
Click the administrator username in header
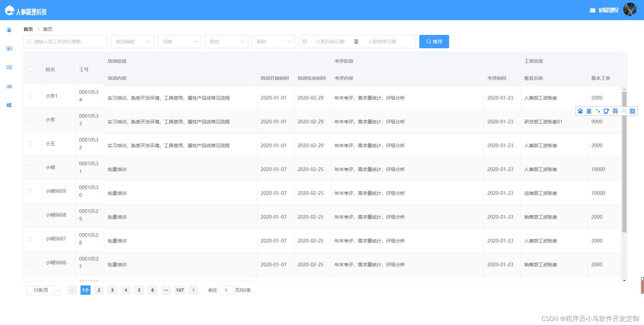click(x=608, y=10)
